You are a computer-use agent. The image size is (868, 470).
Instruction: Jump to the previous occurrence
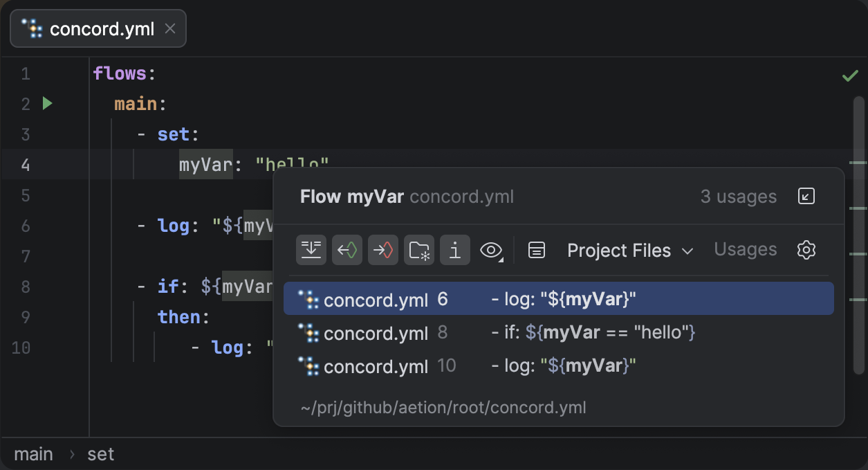347,250
